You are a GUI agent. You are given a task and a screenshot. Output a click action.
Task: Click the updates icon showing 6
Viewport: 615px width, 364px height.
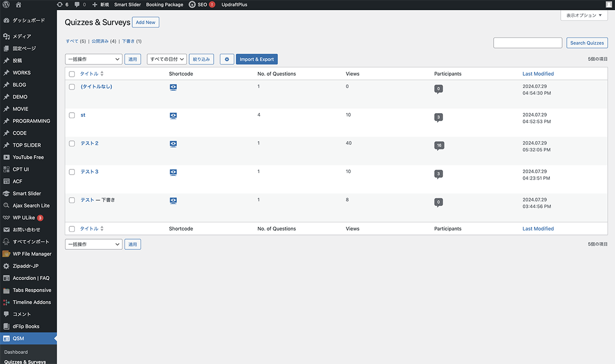[63, 5]
